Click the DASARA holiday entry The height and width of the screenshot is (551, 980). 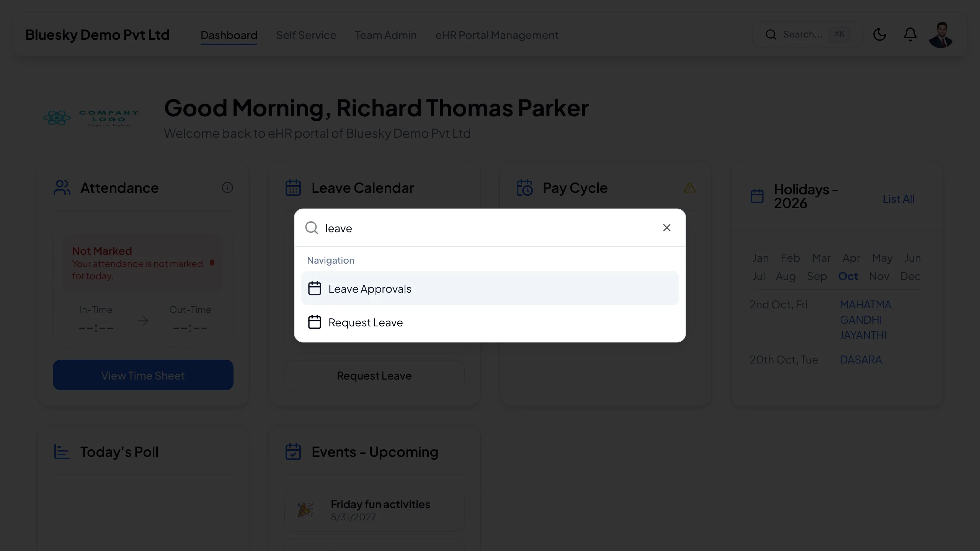[861, 360]
